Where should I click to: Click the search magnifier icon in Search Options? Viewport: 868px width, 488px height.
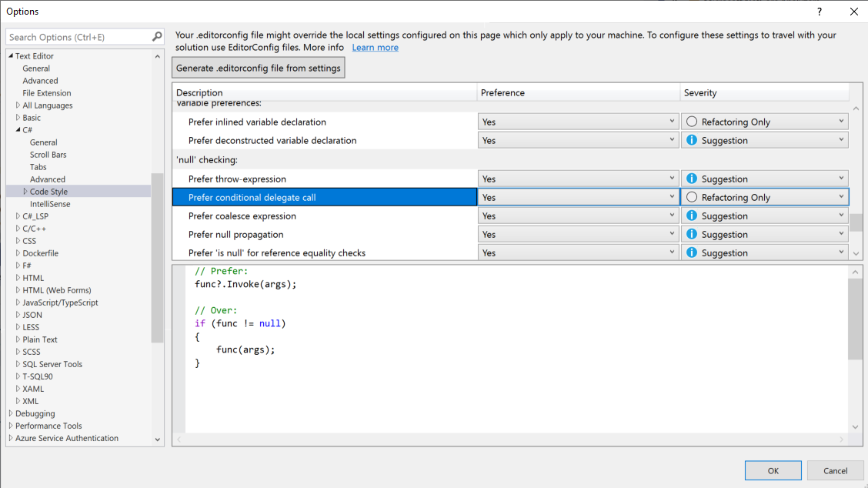[x=156, y=36]
